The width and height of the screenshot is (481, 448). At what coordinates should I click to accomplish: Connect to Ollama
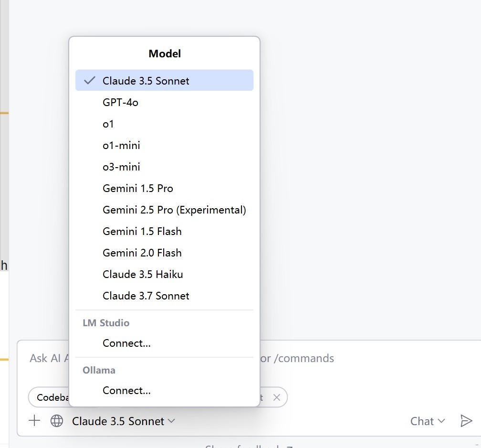[126, 390]
